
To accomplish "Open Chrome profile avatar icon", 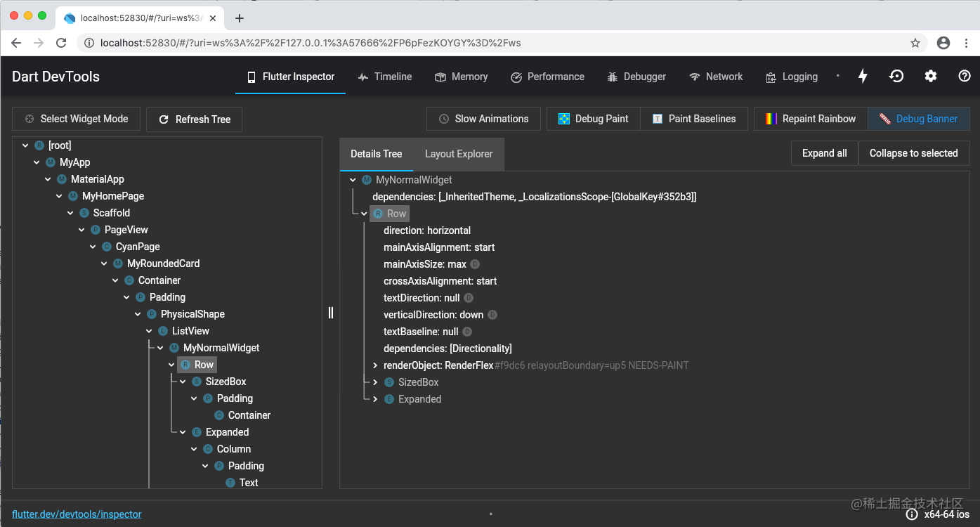I will [943, 42].
